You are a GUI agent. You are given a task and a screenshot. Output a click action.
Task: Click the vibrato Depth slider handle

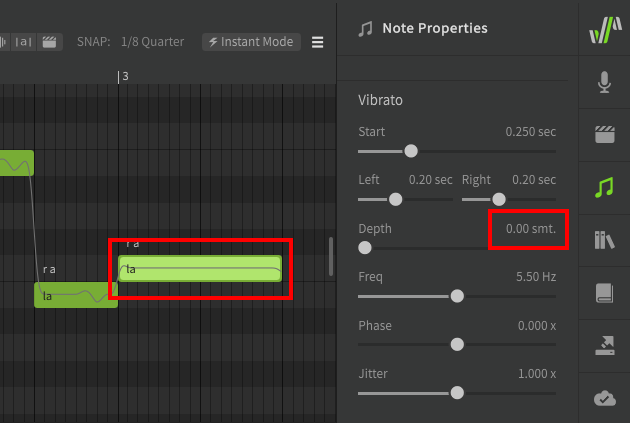pos(365,247)
